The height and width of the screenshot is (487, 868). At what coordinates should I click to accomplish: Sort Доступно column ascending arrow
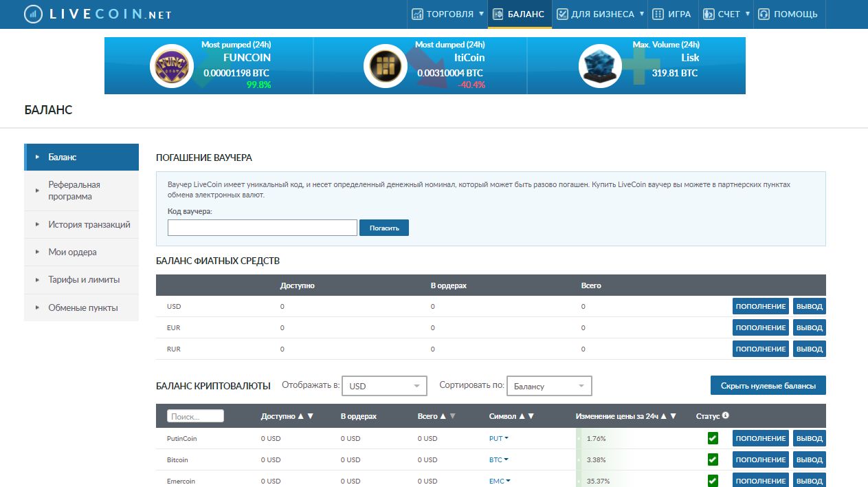tap(300, 416)
